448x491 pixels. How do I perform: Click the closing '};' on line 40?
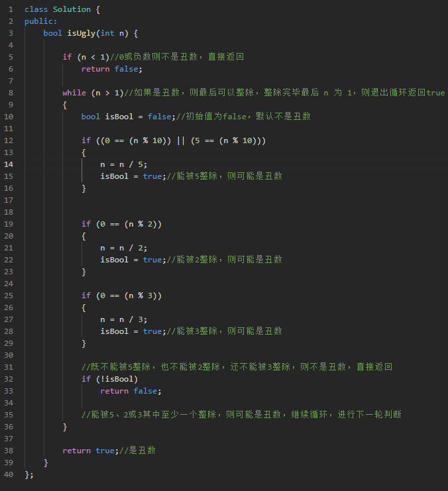(29, 474)
